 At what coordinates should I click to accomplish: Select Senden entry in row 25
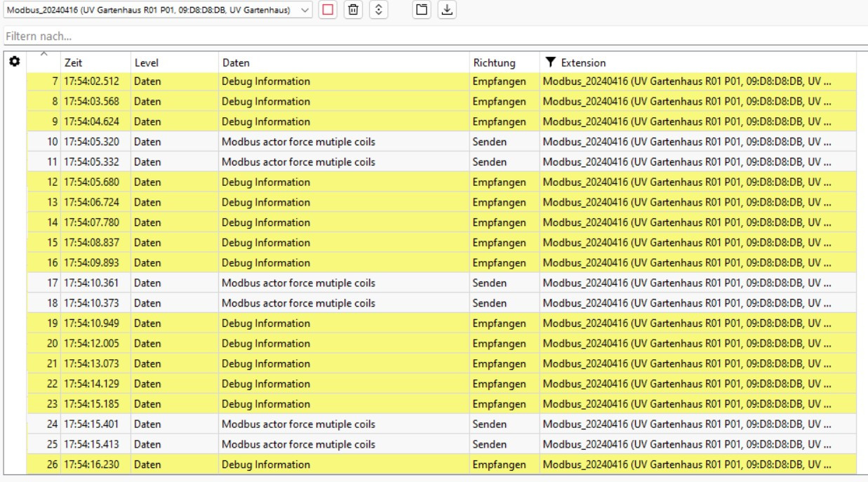(489, 444)
